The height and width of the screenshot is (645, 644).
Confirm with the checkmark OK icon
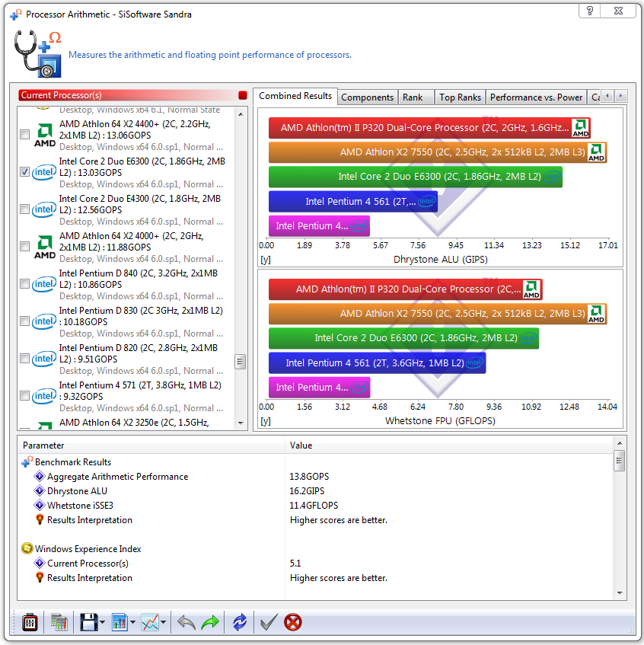[x=269, y=622]
